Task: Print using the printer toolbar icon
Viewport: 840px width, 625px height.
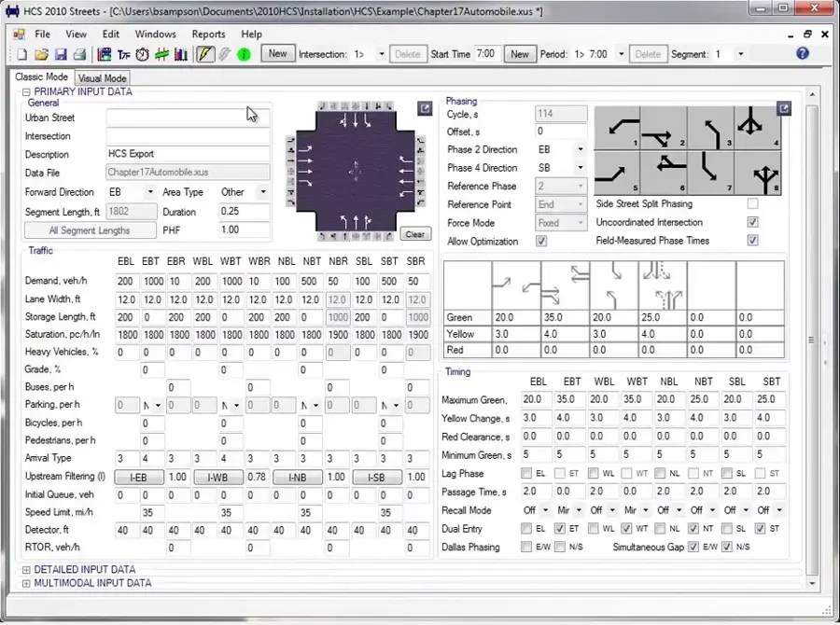Action: pyautogui.click(x=80, y=55)
